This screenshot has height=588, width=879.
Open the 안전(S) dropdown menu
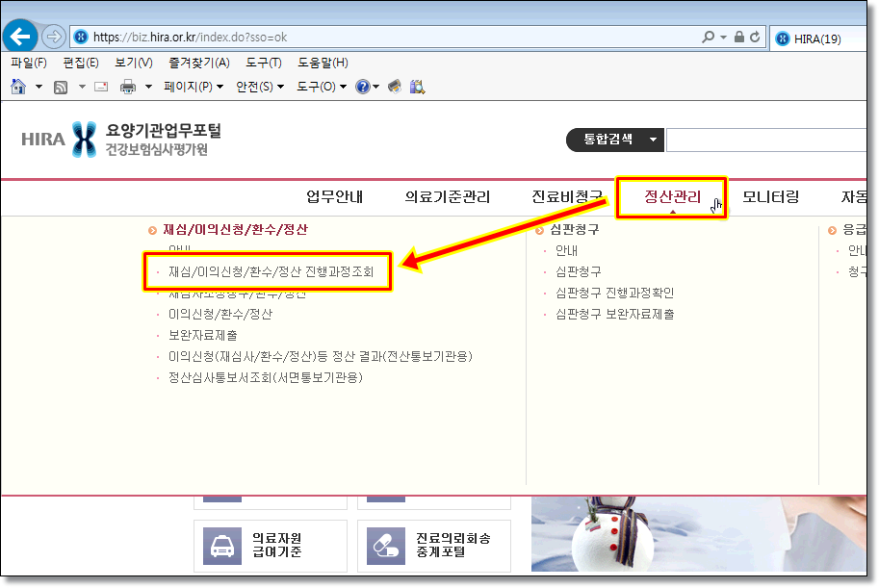click(260, 87)
